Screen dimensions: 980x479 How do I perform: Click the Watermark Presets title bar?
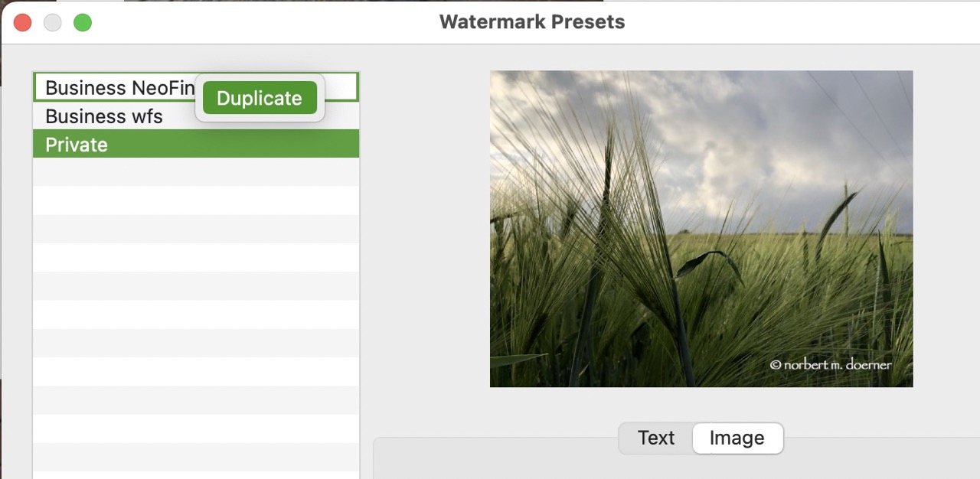531,21
